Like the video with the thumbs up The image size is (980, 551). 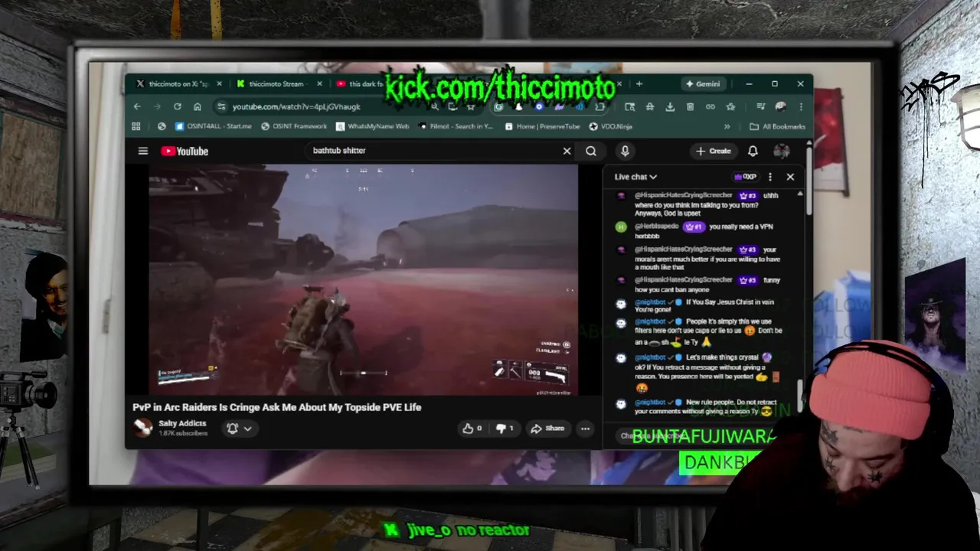[472, 429]
